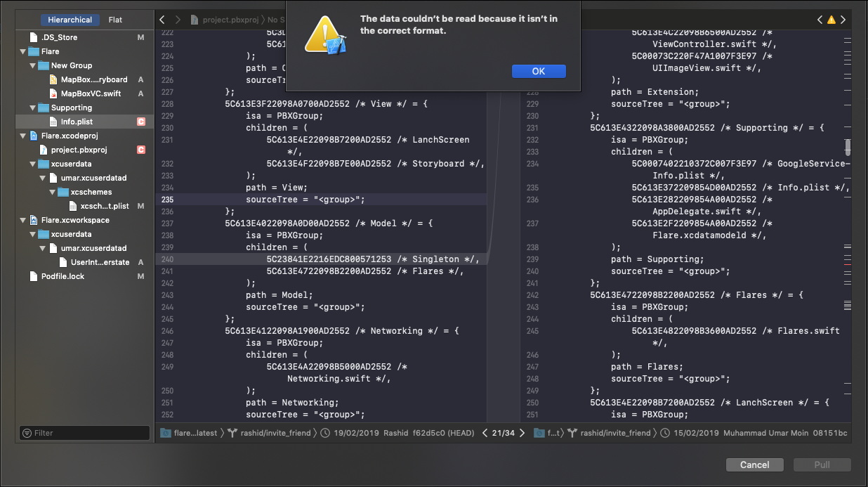The width and height of the screenshot is (868, 487).
Task: Click the right editor scrollbar thumb
Action: coord(848,147)
